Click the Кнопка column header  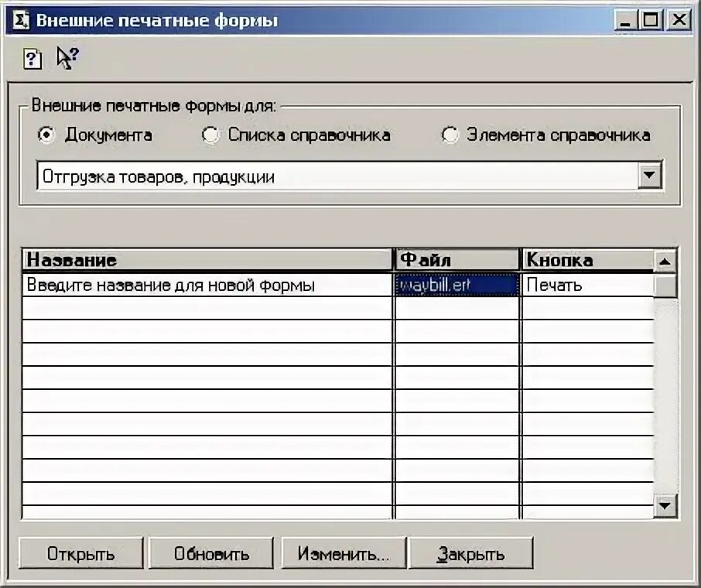click(588, 260)
